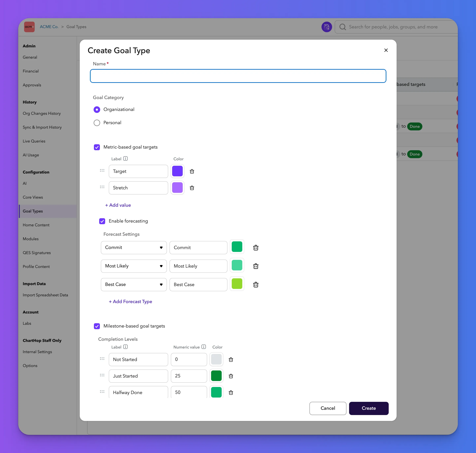476x453 pixels.
Task: Click + Add Forecast Type
Action: tap(130, 302)
